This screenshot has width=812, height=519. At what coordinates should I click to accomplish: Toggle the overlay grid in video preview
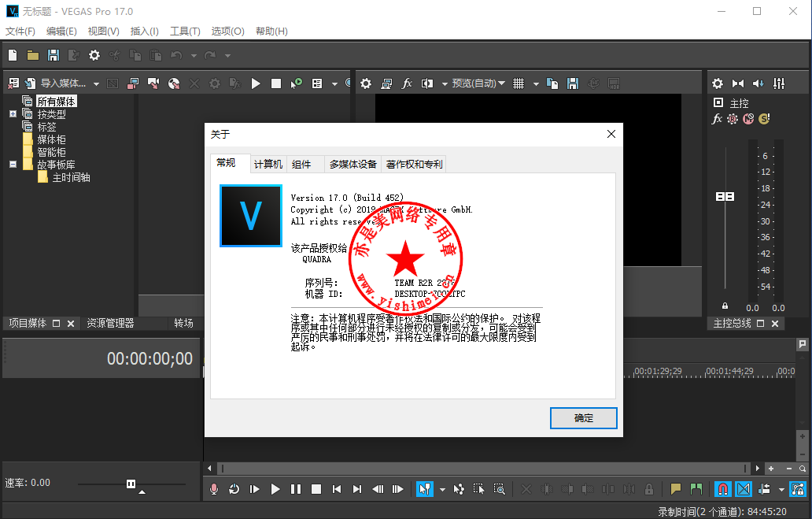tap(519, 83)
